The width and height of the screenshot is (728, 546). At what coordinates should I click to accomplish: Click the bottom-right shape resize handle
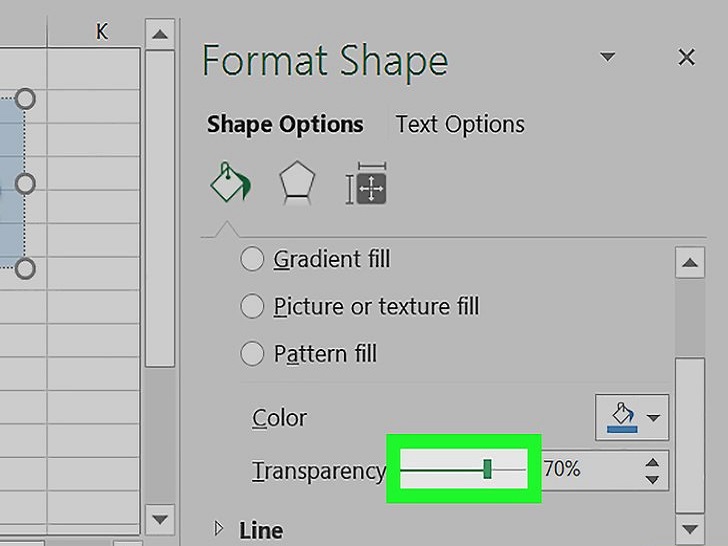[25, 269]
